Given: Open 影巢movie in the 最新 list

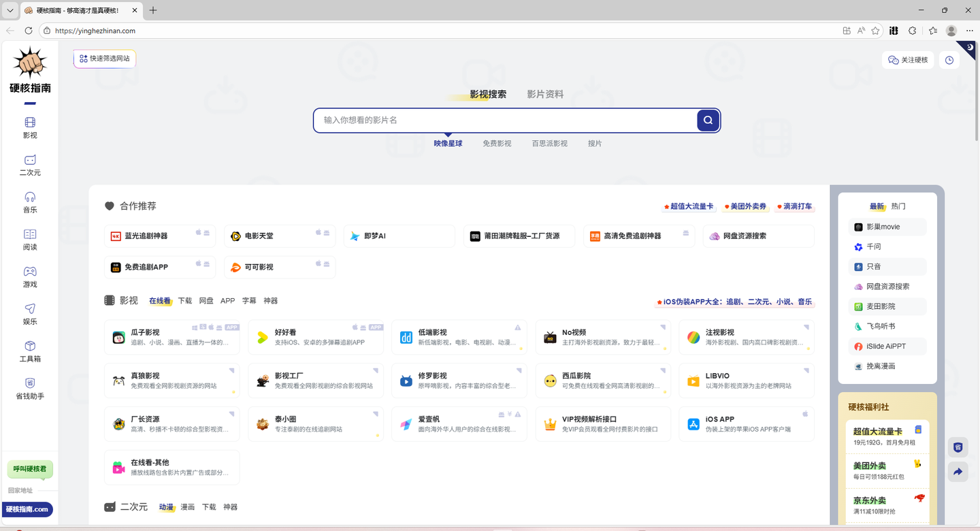Looking at the screenshot, I should [887, 227].
